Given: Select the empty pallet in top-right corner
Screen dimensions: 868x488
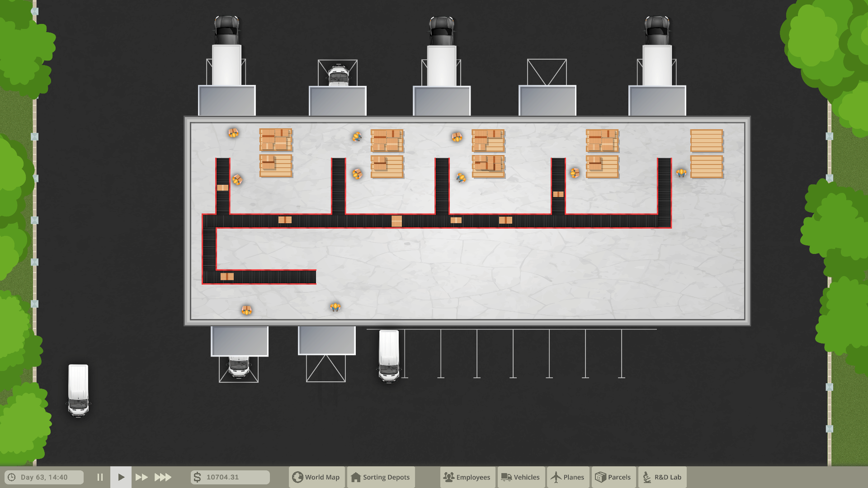Looking at the screenshot, I should click(706, 141).
